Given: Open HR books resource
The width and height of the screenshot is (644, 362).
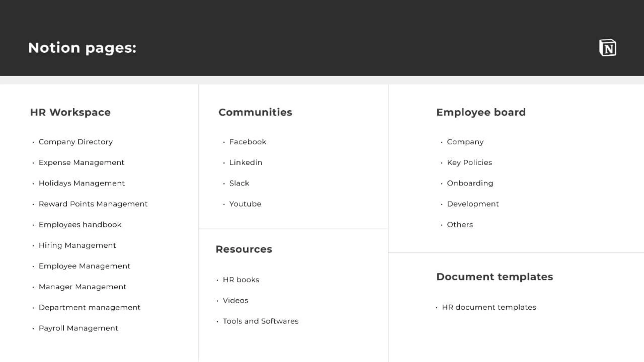Looking at the screenshot, I should click(x=241, y=280).
